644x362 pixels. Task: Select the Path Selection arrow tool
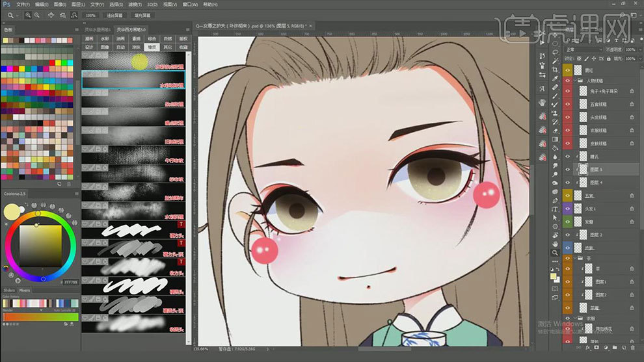point(556,218)
